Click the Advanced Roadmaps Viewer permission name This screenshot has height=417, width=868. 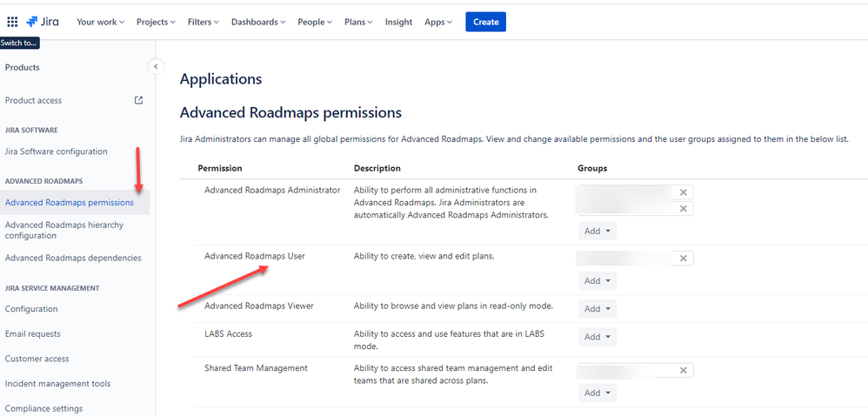click(x=259, y=306)
